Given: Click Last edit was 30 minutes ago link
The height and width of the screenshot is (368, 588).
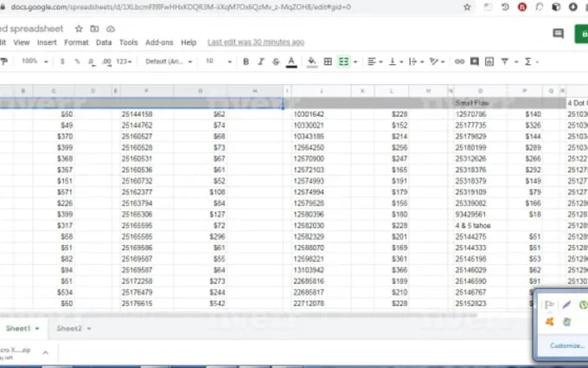Looking at the screenshot, I should coord(256,42).
